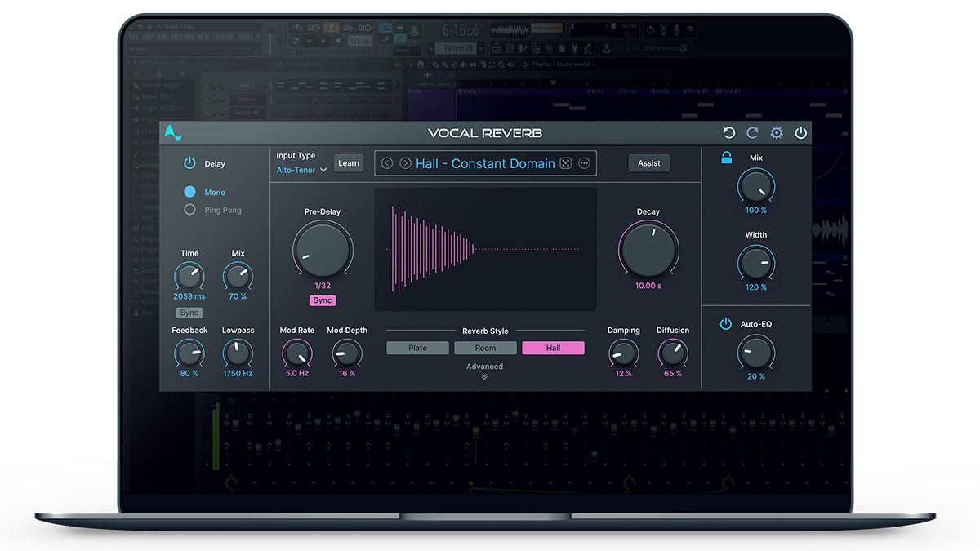Disable Sync under the Pre-Delay knob
980x551 pixels.
click(x=322, y=300)
